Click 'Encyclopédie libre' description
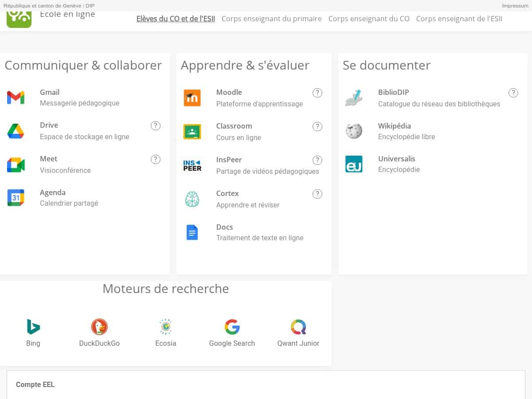532x399 pixels. (x=407, y=137)
